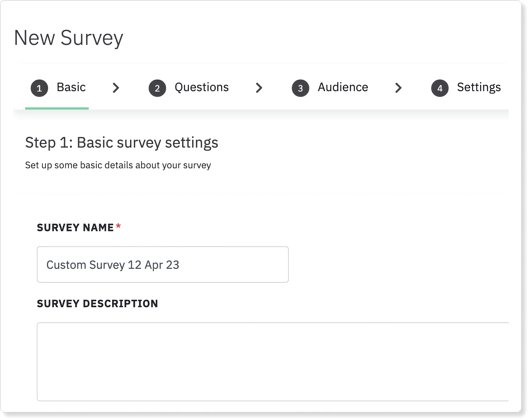529x420 pixels.
Task: Click the step 1 number circle
Action: click(39, 88)
